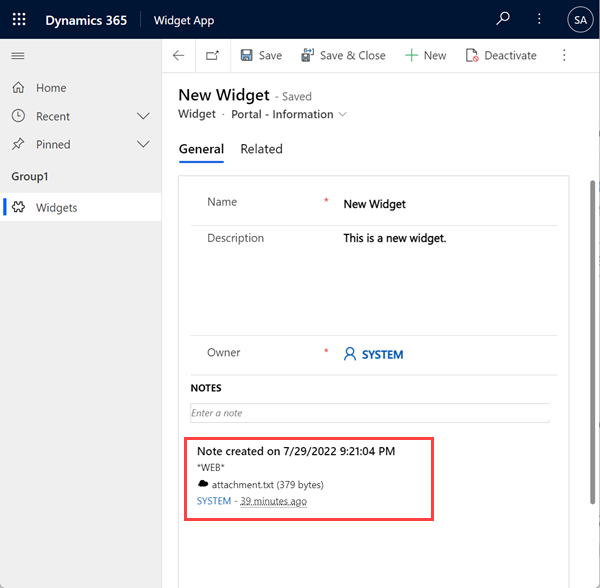Click the note created title text
Viewport: 600px width, 588px height.
click(x=296, y=451)
